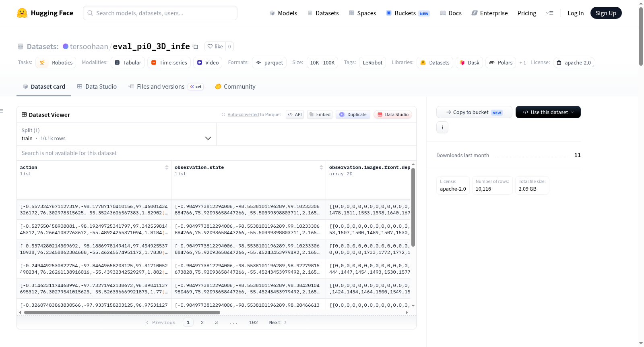
Task: Go to page 3 of the table
Action: [216, 322]
